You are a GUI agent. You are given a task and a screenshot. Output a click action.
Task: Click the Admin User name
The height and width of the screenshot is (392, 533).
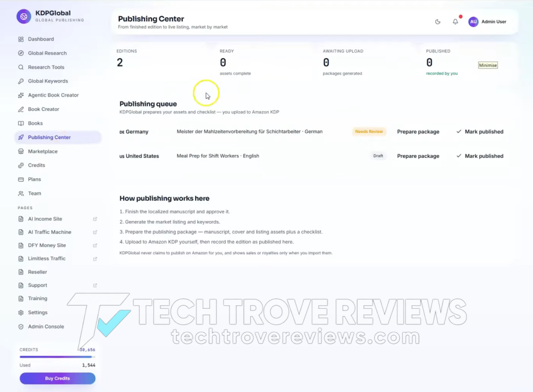click(x=494, y=22)
